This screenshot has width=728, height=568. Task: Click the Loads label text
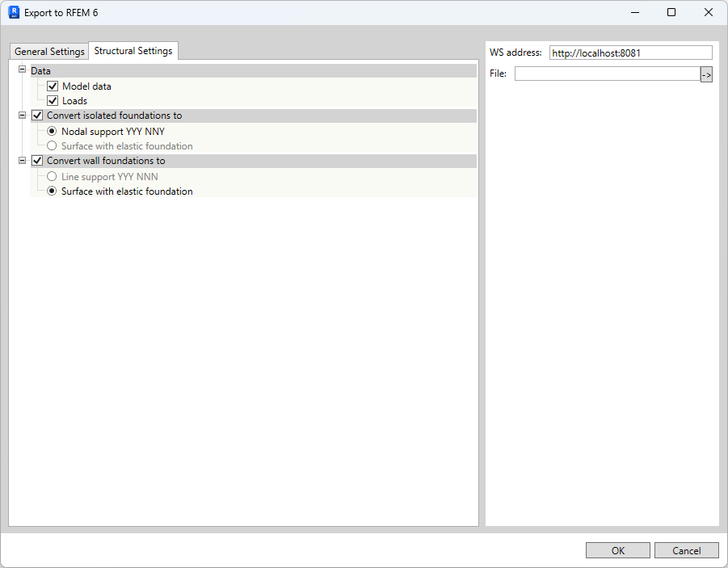tap(75, 101)
